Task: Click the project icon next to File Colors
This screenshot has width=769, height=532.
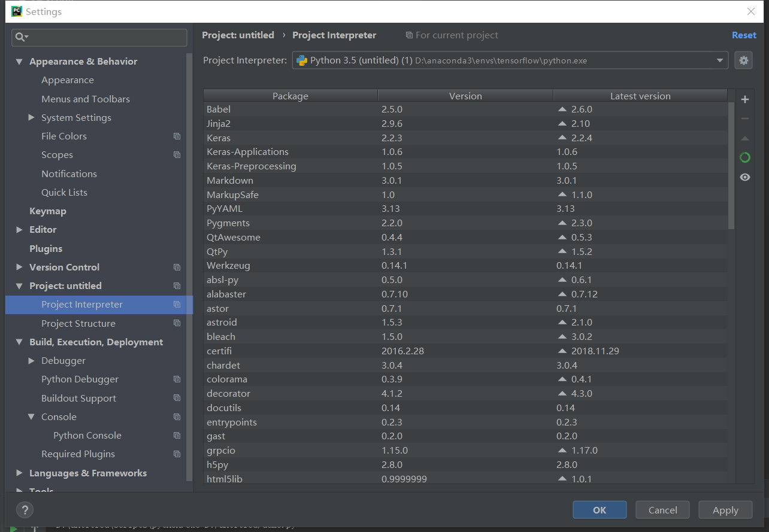Action: [177, 136]
